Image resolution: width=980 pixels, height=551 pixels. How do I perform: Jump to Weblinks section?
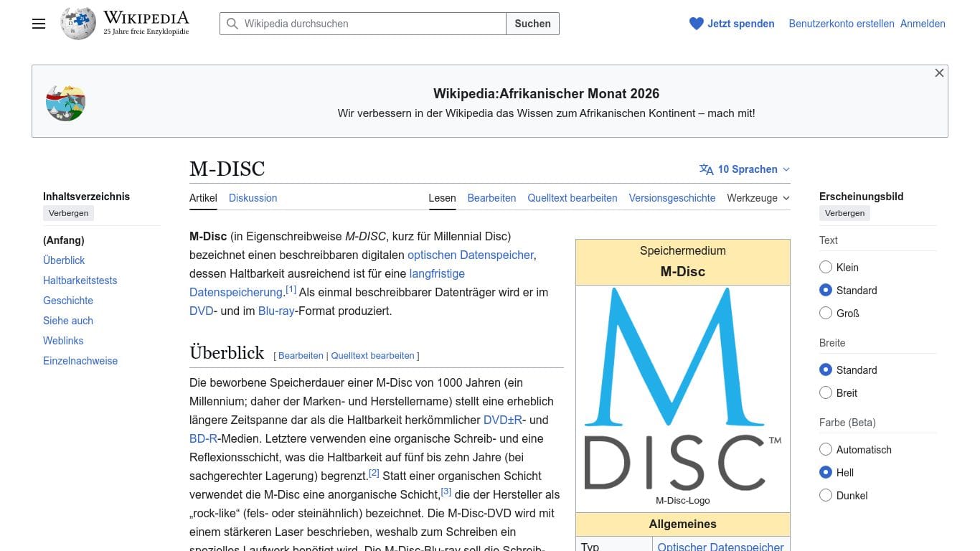[x=63, y=341]
